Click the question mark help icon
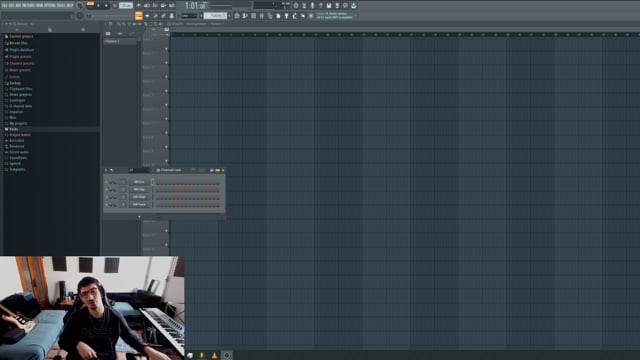The width and height of the screenshot is (640, 360). tap(321, 6)
